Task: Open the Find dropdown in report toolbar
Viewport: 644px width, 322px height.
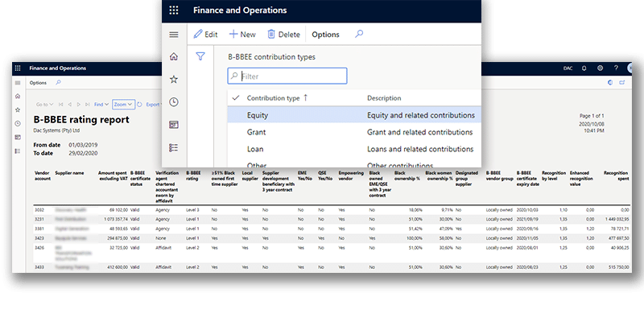Action: [101, 104]
